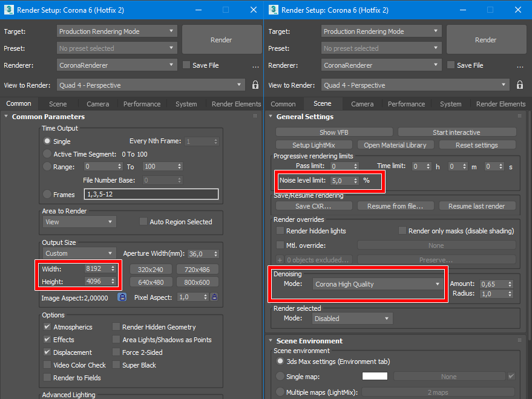Open Performance tab in left window
Screen dimensions: 532x399
tap(142, 104)
